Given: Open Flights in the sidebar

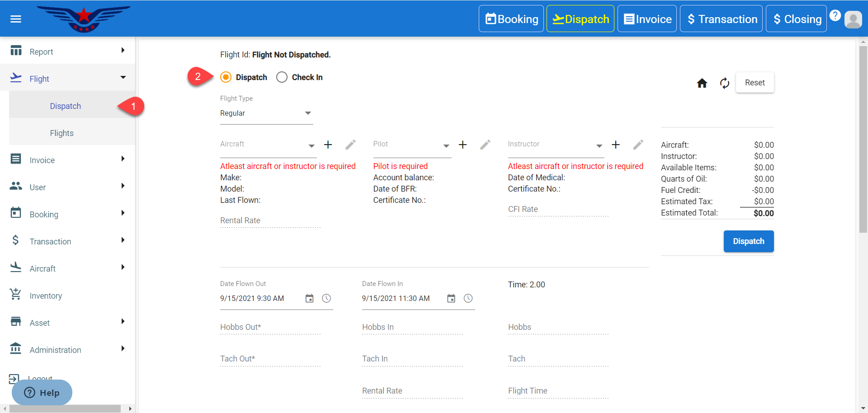Looking at the screenshot, I should [62, 133].
